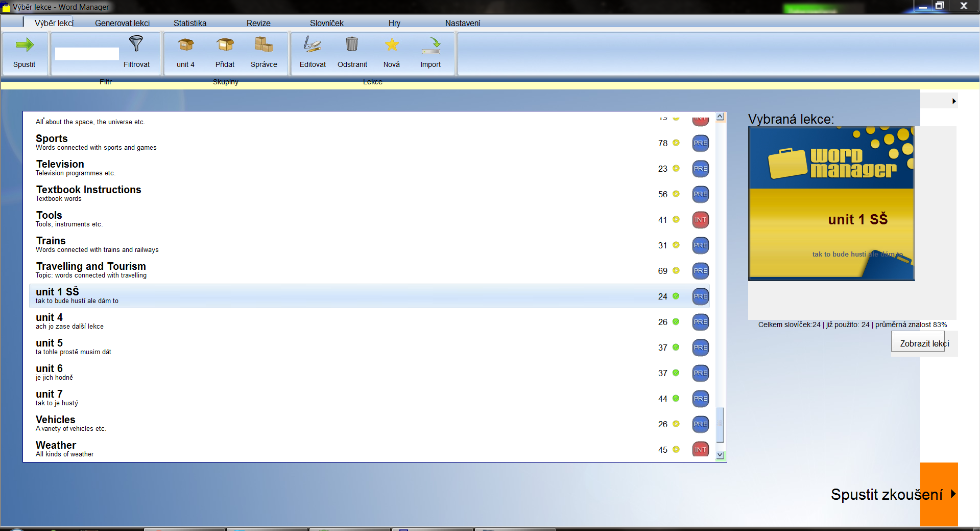Click the PRE badge in Sports row

[x=701, y=143]
